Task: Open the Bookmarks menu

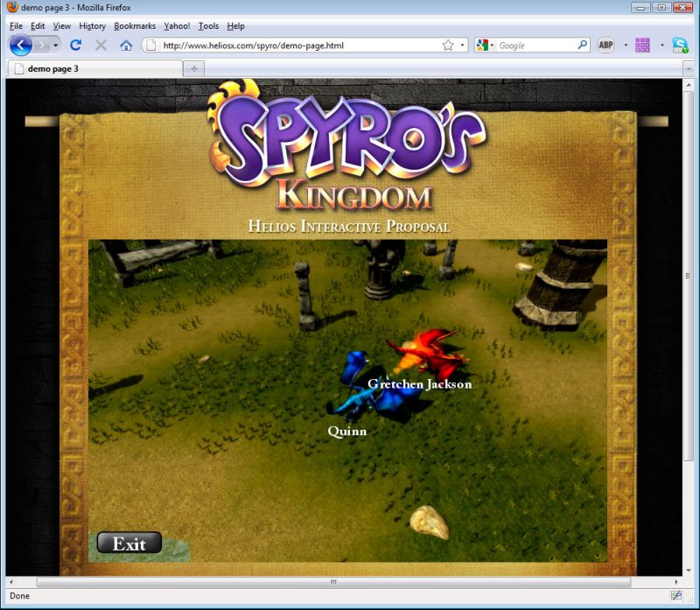Action: [x=135, y=26]
